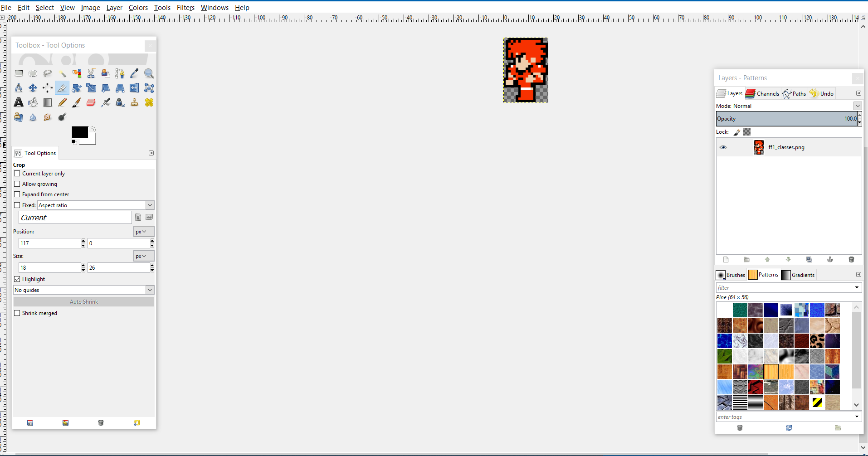Select the Heal bandage tool

pos(149,102)
